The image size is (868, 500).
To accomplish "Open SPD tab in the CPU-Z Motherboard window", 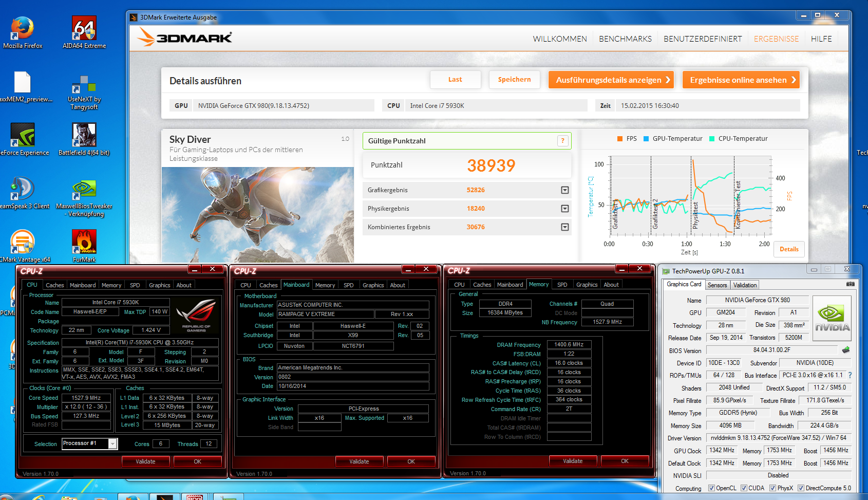I will click(x=349, y=285).
